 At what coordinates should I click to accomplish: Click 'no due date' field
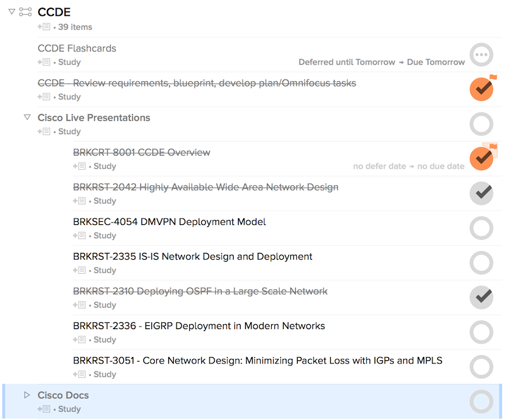coord(441,166)
